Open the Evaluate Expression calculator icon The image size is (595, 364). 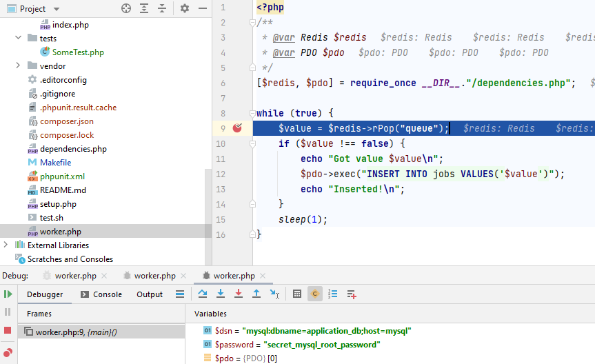pyautogui.click(x=297, y=294)
